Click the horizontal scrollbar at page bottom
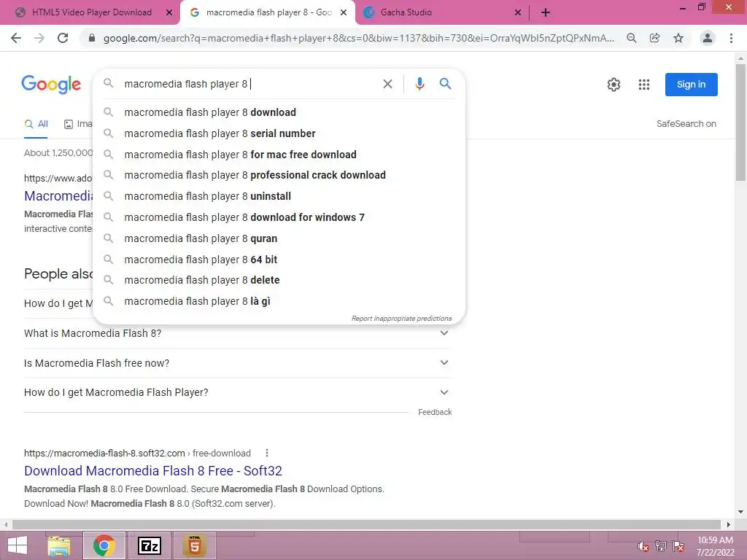The height and width of the screenshot is (560, 747). pyautogui.click(x=366, y=525)
